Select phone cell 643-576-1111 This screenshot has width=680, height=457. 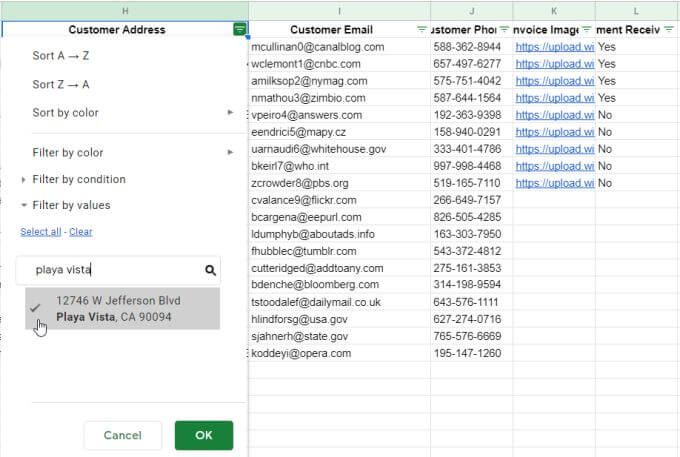coord(471,302)
